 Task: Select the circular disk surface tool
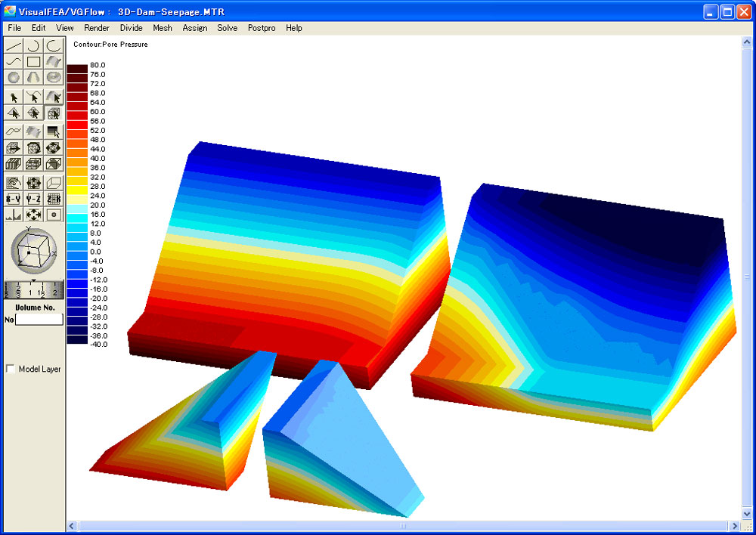14,77
